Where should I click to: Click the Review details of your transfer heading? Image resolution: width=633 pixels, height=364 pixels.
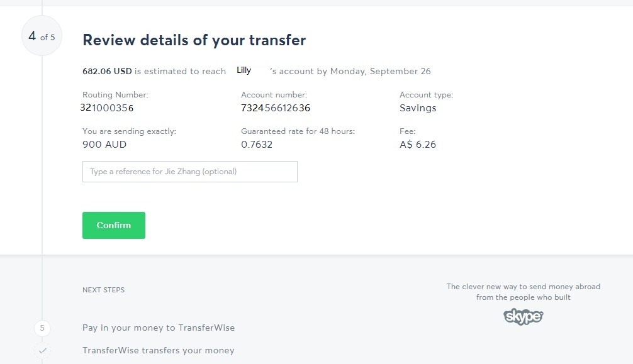pyautogui.click(x=194, y=40)
